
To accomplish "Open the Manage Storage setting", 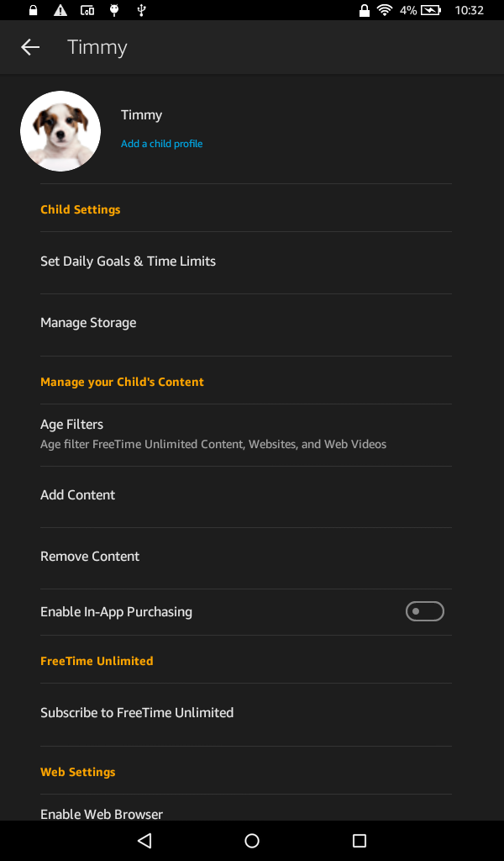I will tap(88, 323).
